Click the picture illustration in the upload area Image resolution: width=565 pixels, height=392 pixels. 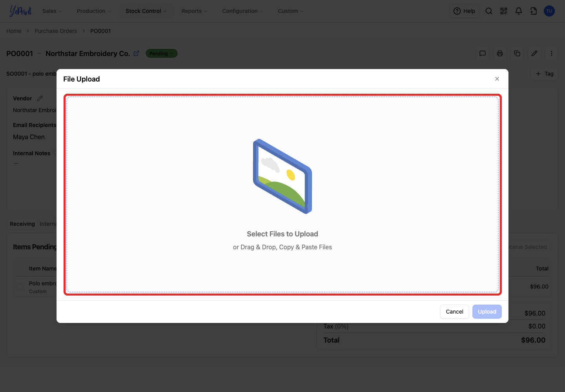click(282, 176)
